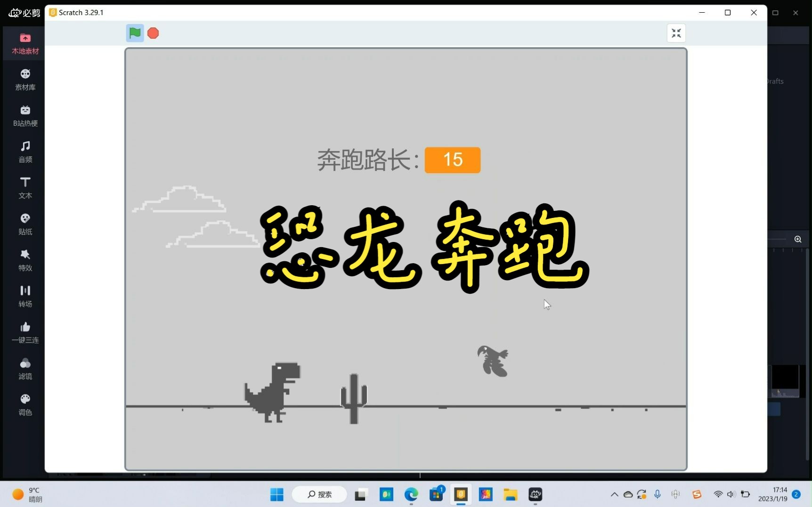The image size is (812, 507).
Task: Open the Windows Start menu
Action: click(x=277, y=494)
